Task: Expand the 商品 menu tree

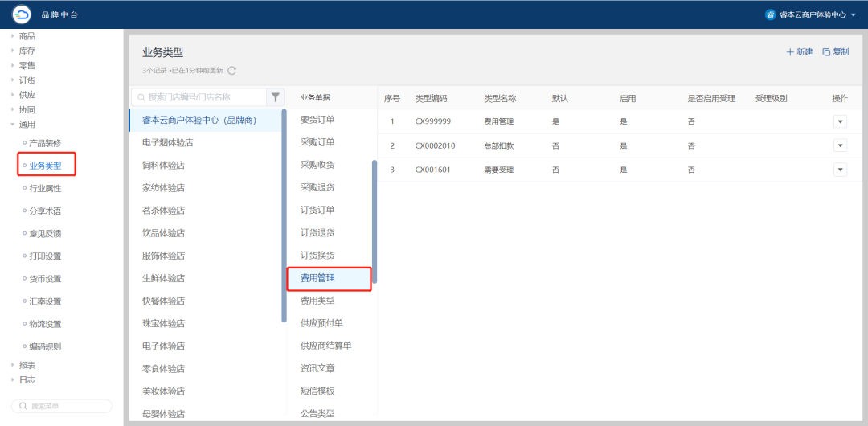Action: click(27, 36)
